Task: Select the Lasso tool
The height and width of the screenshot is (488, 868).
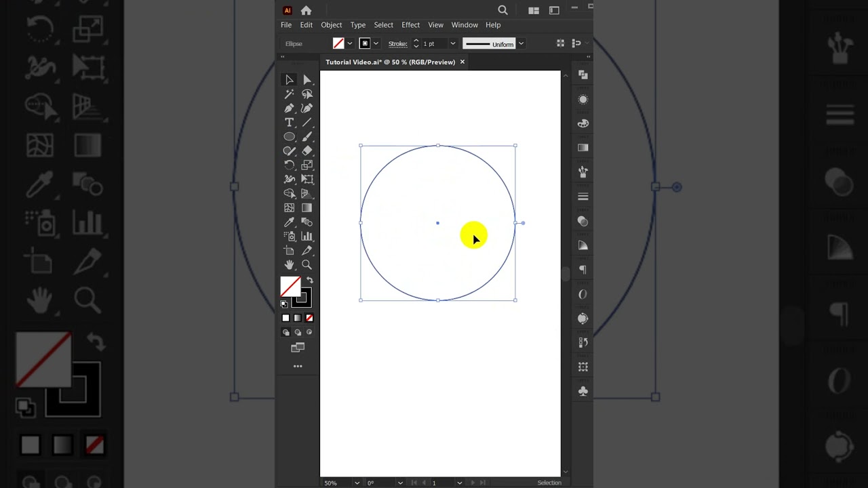Action: pyautogui.click(x=307, y=94)
